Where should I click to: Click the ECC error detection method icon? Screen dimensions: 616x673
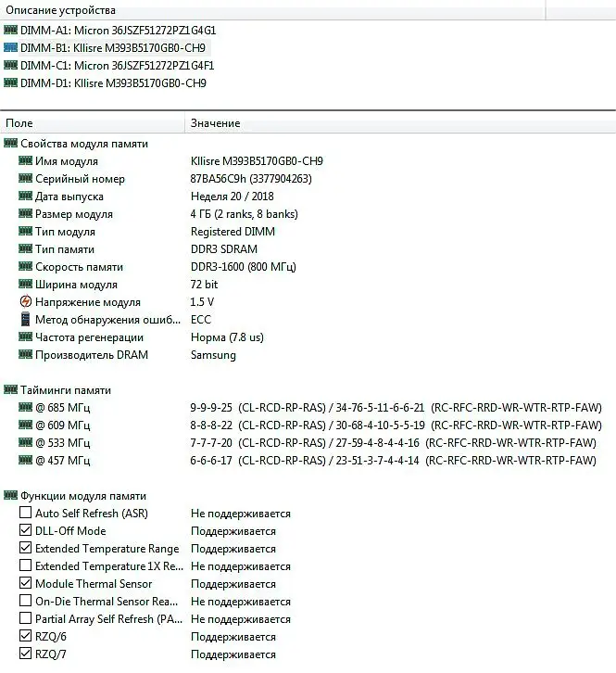pyautogui.click(x=26, y=319)
